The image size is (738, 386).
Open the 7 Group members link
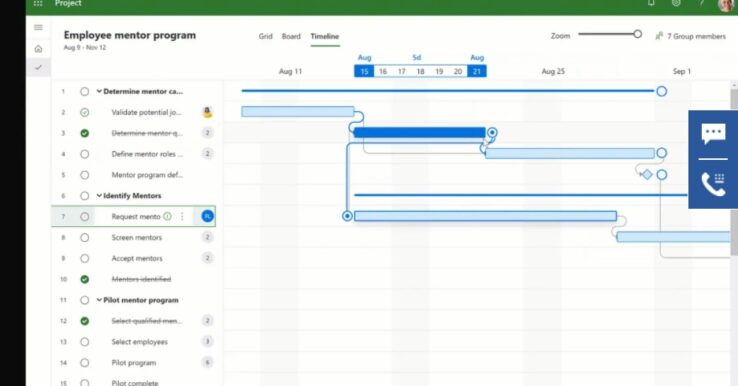[x=696, y=36]
